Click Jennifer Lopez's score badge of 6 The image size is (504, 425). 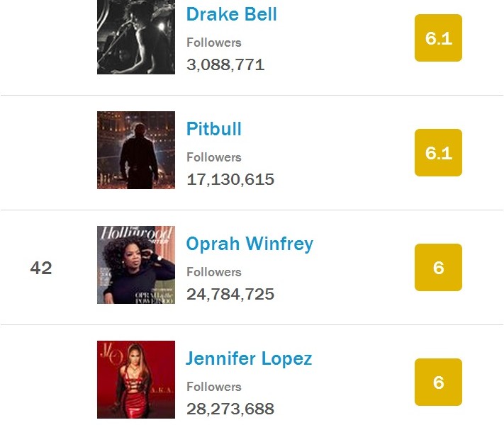(438, 382)
